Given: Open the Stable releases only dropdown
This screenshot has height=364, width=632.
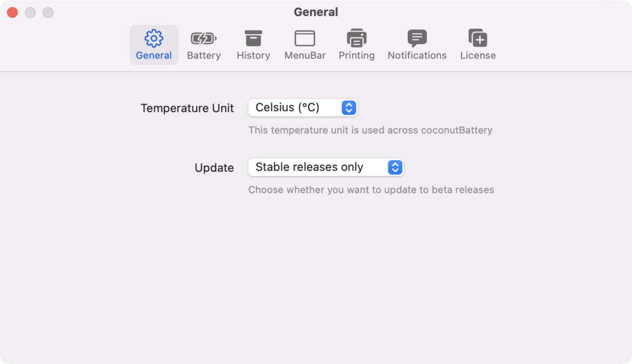Looking at the screenshot, I should (x=326, y=168).
